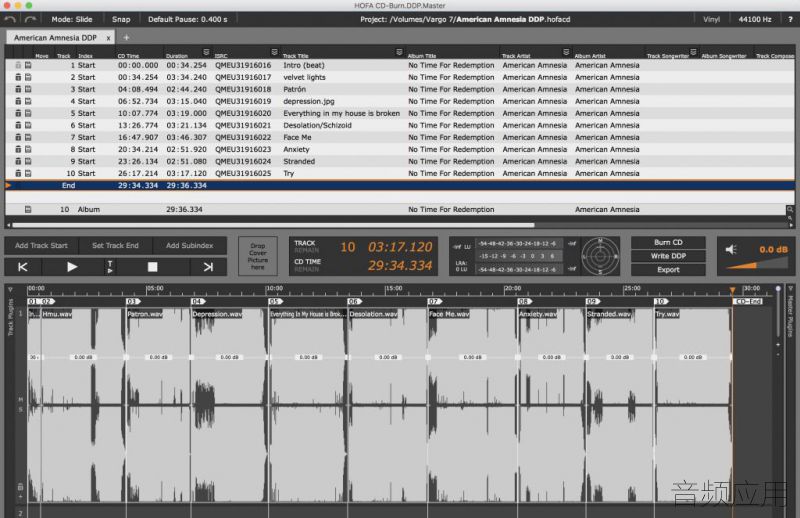Toggle the lock icon on track 10 row
Screen dimensions: 800x518
[18, 174]
